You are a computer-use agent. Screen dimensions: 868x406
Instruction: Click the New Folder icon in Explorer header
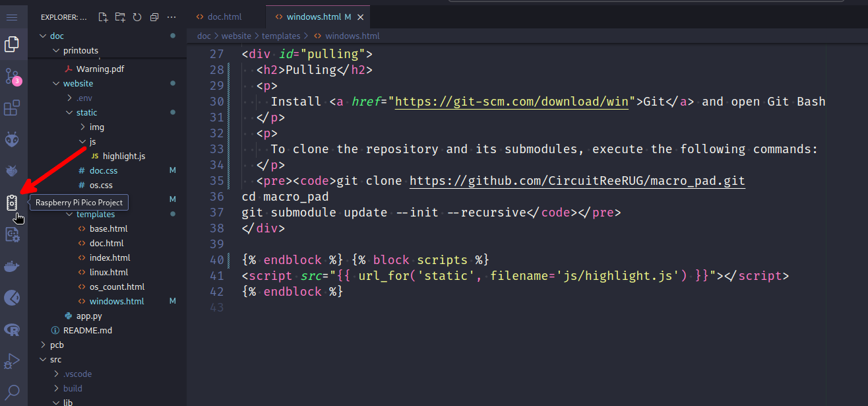tap(119, 17)
